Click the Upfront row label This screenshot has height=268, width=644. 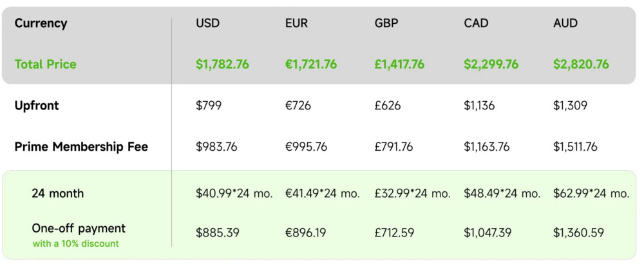[37, 106]
